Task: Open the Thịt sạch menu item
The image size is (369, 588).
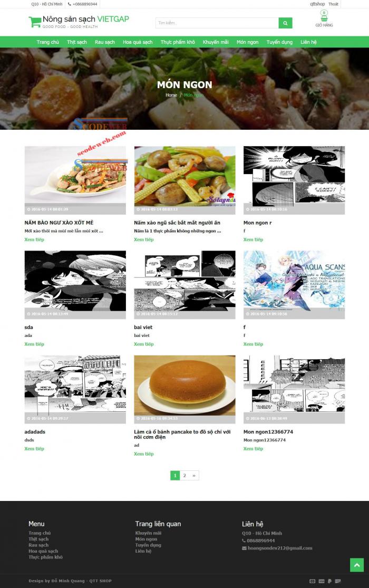Action: click(77, 42)
